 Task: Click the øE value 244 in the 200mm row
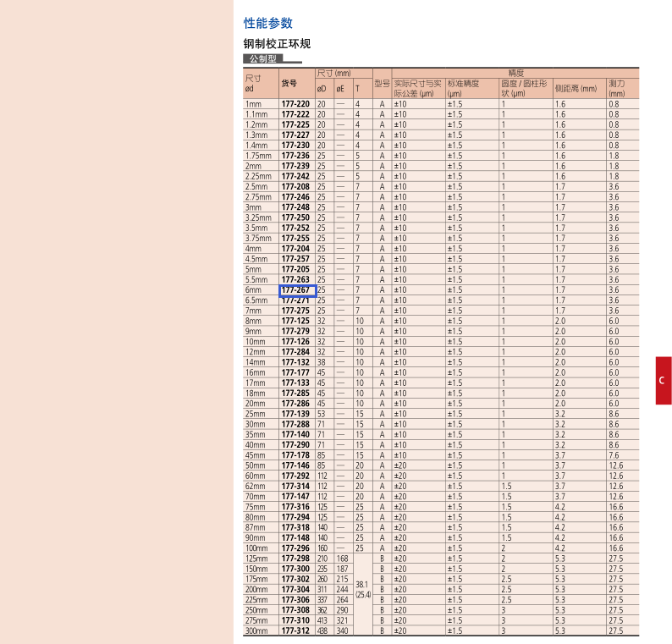pyautogui.click(x=342, y=590)
